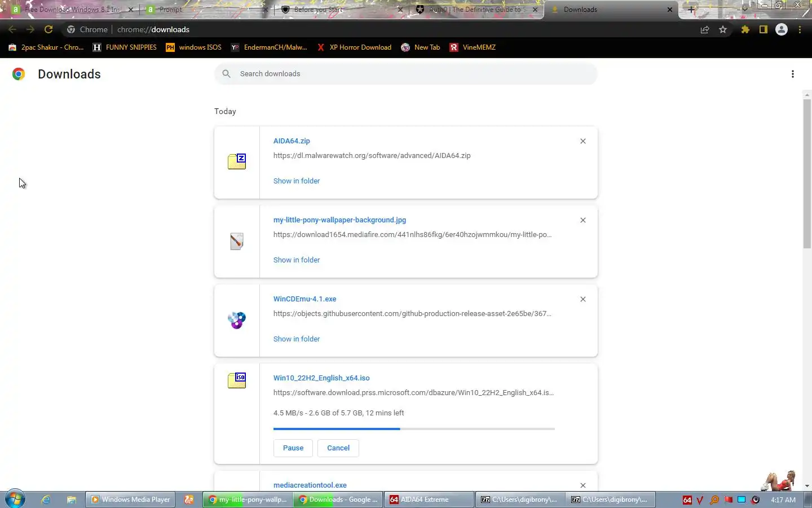Click the magnifier icon in system tray
Screen dimensions: 812x508
[x=714, y=500]
